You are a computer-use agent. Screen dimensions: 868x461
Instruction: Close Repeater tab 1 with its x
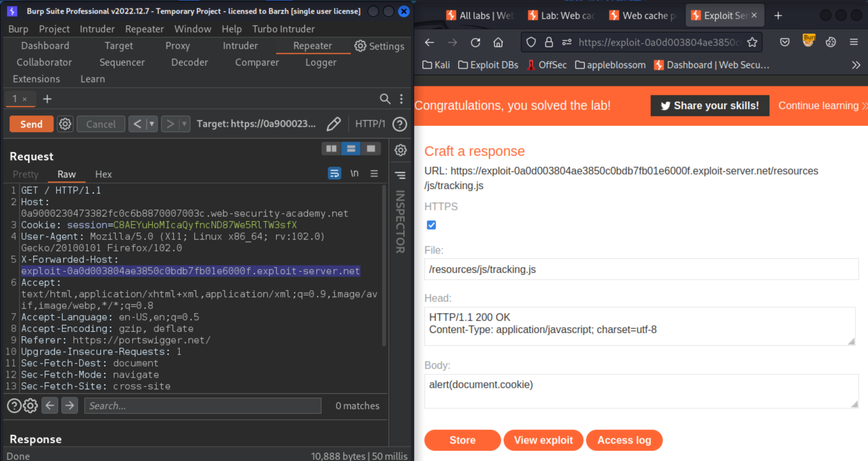pos(24,99)
